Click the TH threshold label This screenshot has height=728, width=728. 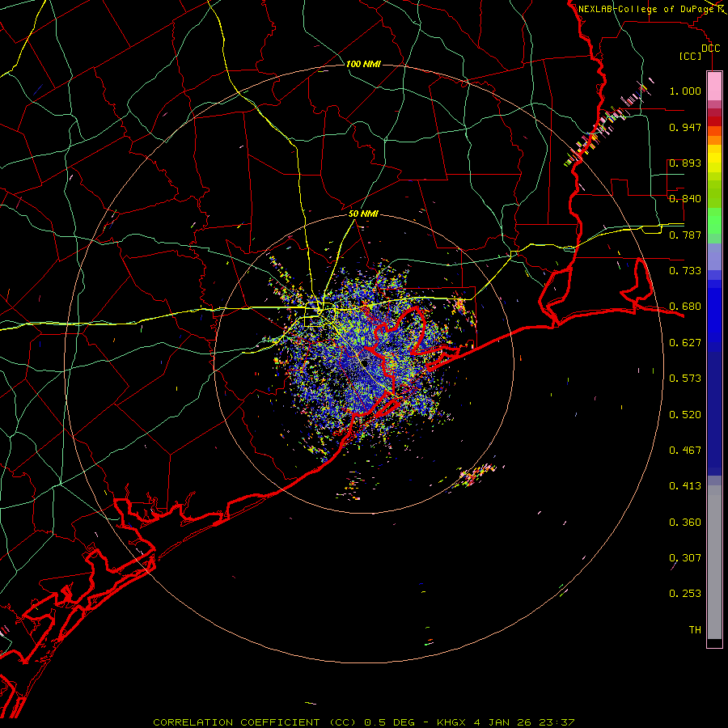(x=695, y=630)
